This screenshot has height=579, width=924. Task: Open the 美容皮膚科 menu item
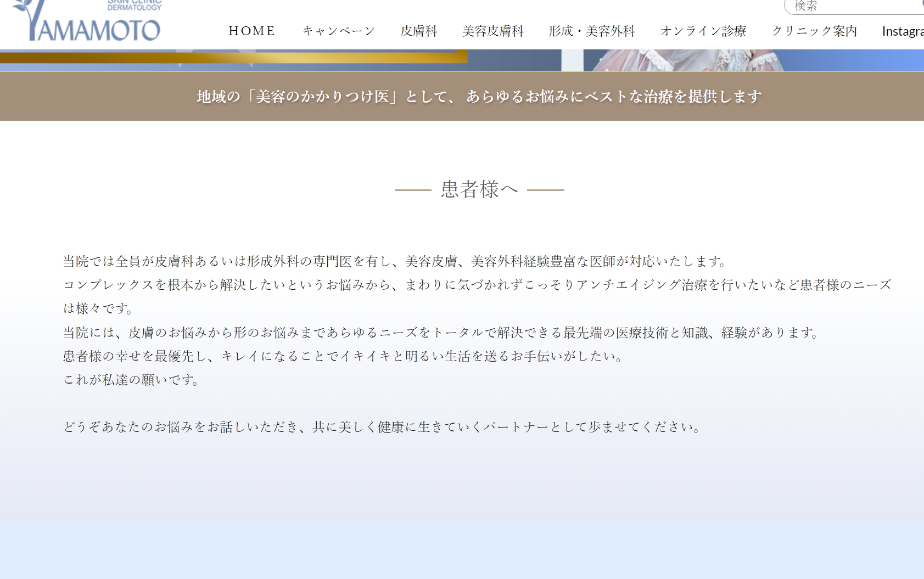[x=493, y=31]
